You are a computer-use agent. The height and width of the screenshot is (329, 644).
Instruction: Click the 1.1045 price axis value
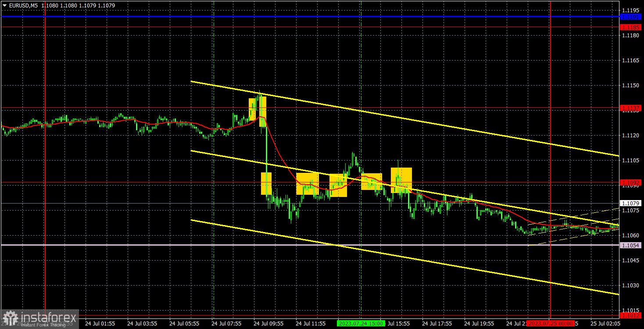point(631,261)
